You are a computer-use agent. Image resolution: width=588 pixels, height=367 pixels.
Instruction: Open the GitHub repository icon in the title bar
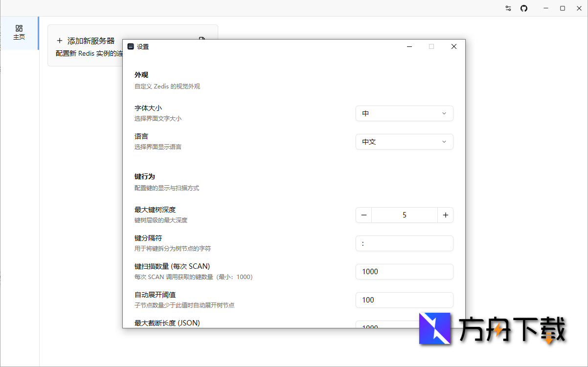point(524,8)
